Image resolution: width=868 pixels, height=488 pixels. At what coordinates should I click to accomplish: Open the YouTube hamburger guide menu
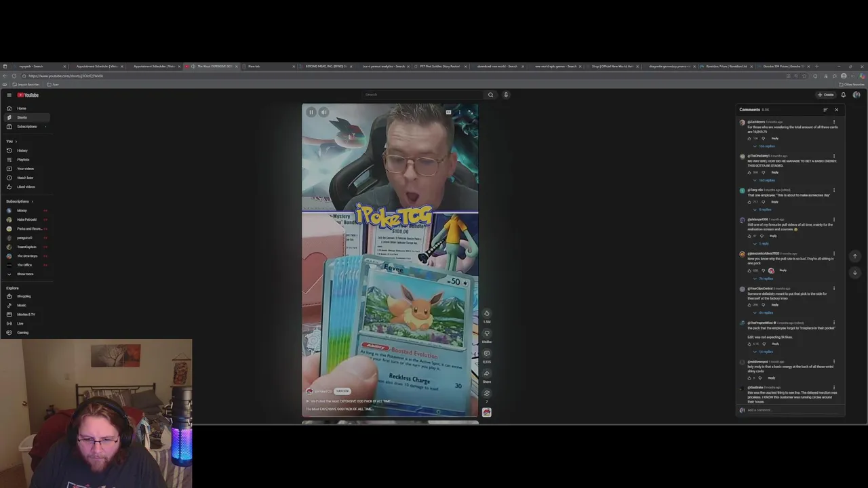pos(9,95)
